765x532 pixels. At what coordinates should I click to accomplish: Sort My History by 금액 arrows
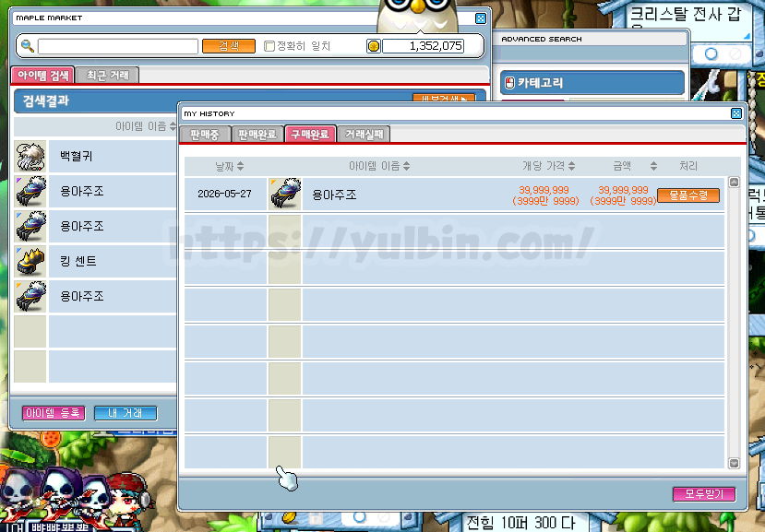(653, 166)
